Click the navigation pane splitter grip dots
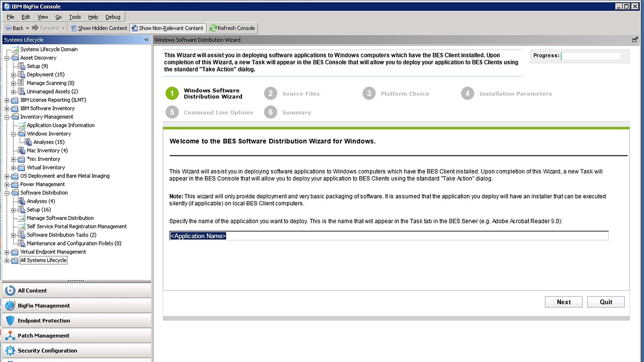Viewport: 644px width, 362px height. pyautogui.click(x=76, y=281)
